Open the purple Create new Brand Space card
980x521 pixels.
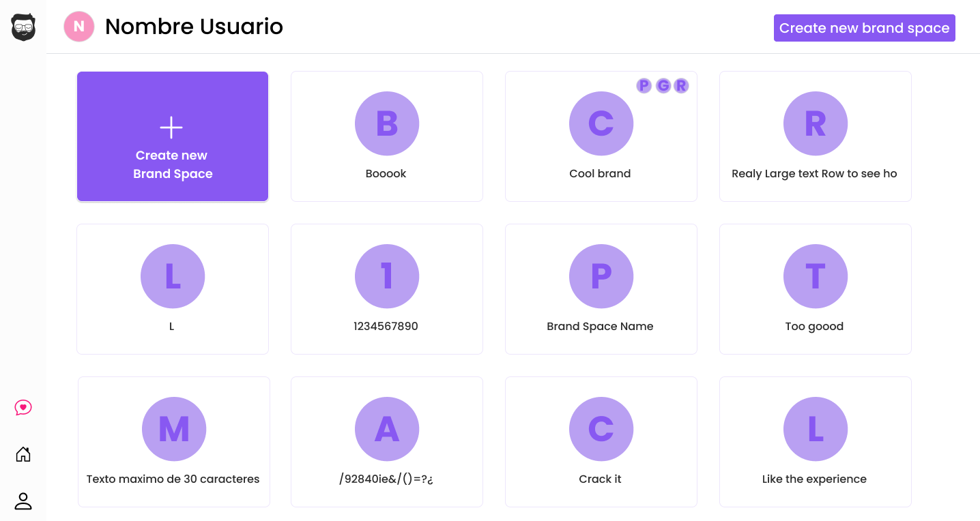pos(173,136)
